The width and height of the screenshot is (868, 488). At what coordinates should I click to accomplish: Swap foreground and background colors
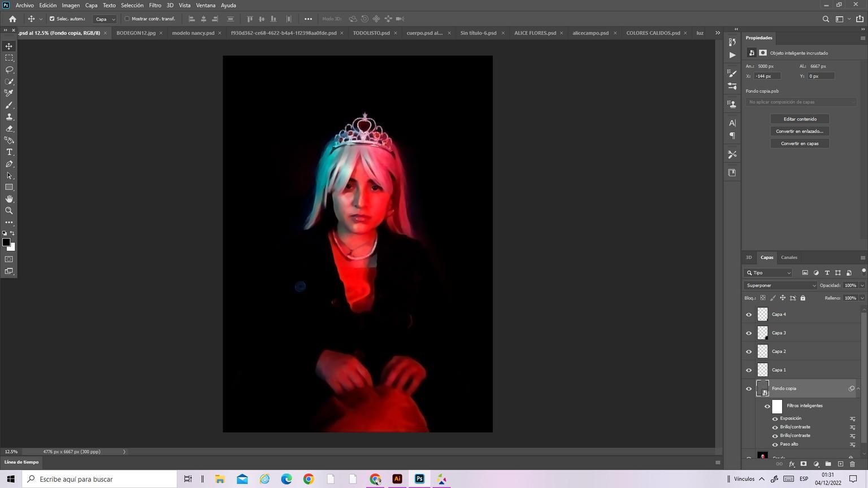(12, 233)
